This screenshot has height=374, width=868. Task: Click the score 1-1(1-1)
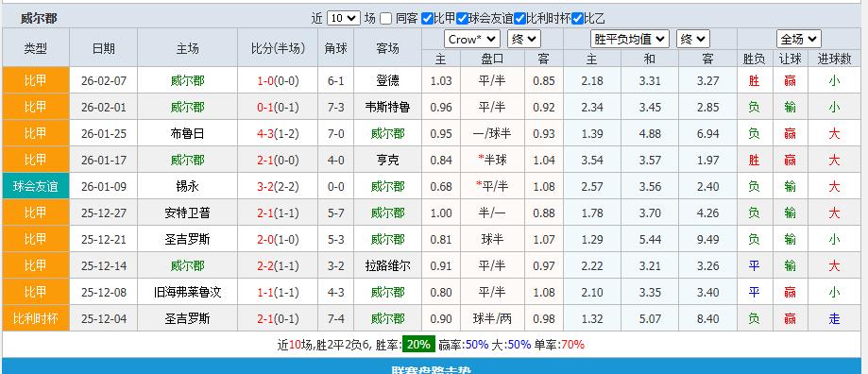point(278,293)
